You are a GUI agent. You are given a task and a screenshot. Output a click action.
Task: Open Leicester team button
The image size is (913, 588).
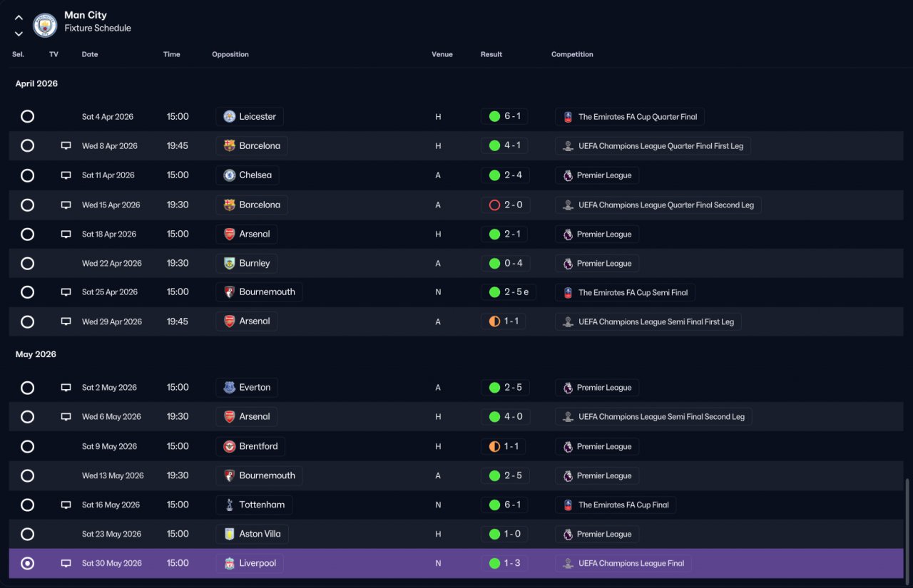click(x=250, y=116)
